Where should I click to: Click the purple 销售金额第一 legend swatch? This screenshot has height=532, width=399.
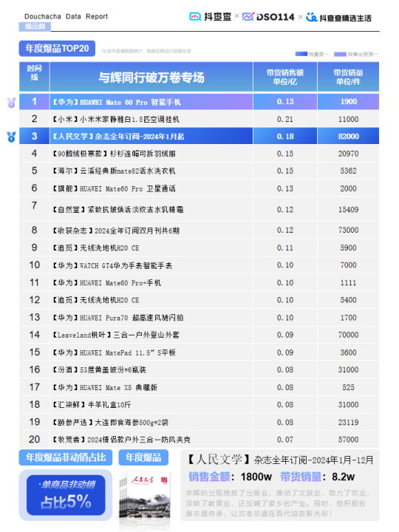pyautogui.click(x=340, y=54)
